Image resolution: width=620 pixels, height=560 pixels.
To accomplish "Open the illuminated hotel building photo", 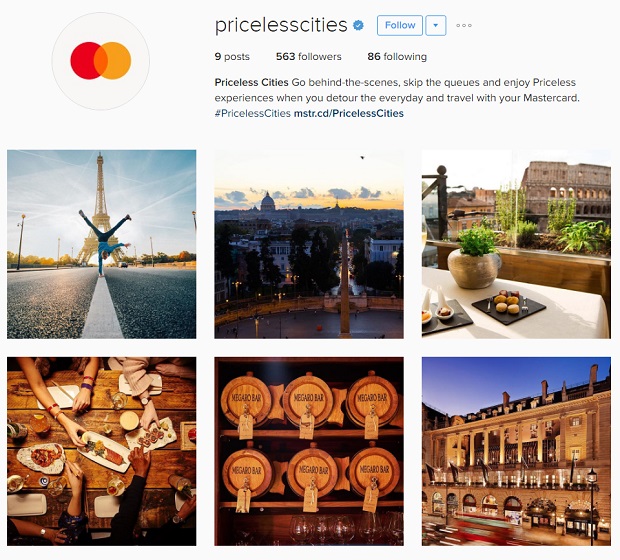I will click(516, 451).
